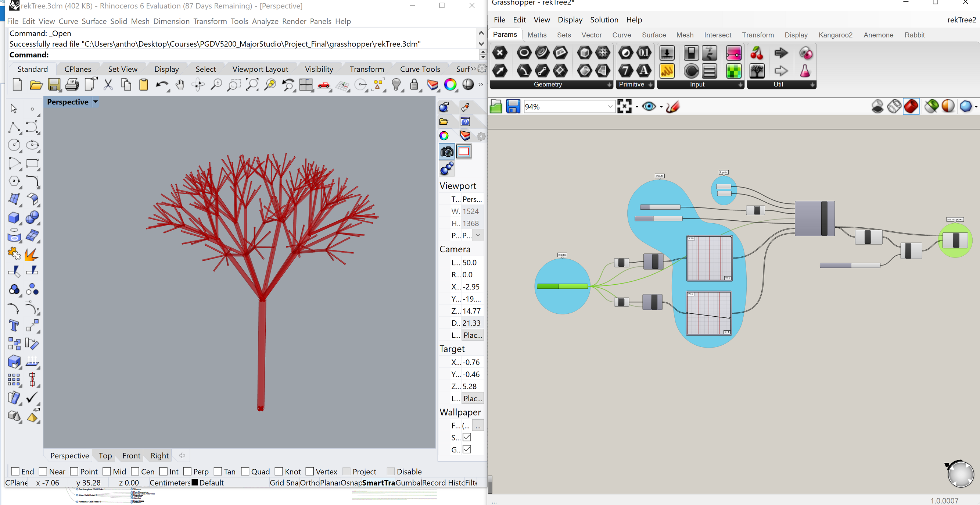Click the green number slider on canvas
980x505 pixels.
[x=562, y=287]
